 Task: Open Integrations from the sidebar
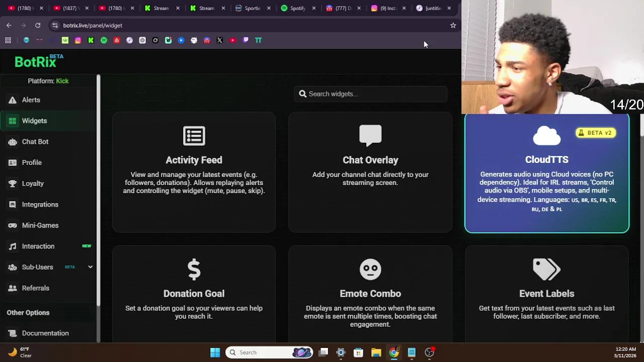coord(49,205)
